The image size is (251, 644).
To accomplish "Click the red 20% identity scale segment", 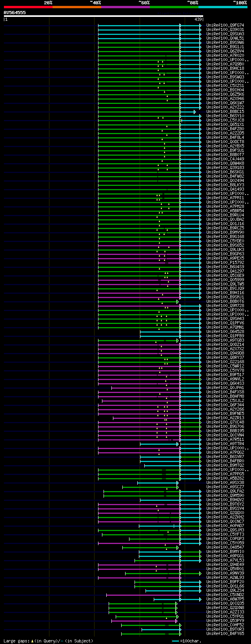I will pos(28,7).
